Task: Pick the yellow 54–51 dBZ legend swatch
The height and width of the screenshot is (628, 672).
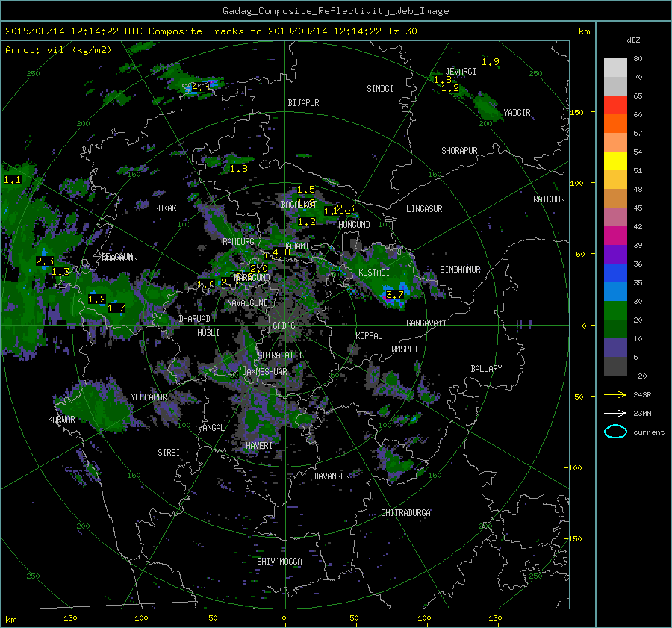Action: 615,161
